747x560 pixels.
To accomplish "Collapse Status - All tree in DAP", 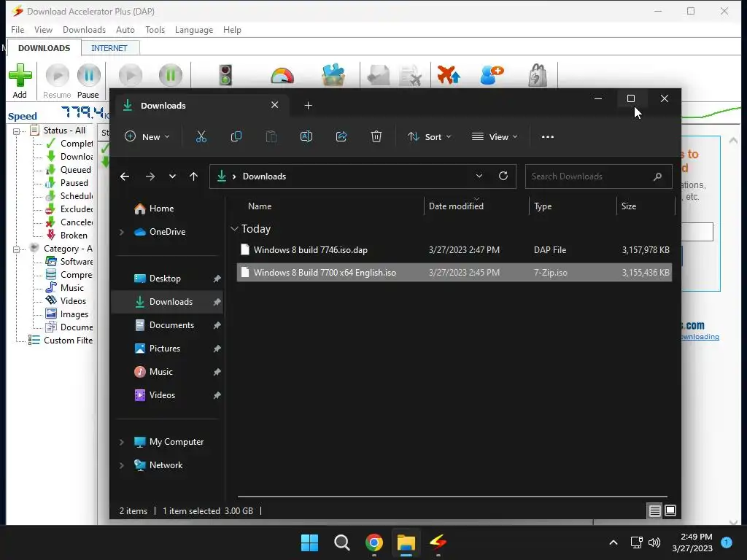I will [x=16, y=131].
